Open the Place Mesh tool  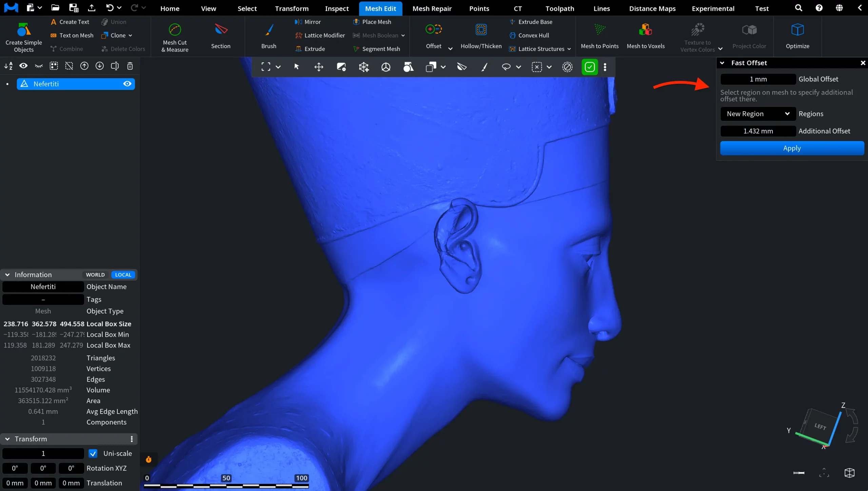[372, 22]
